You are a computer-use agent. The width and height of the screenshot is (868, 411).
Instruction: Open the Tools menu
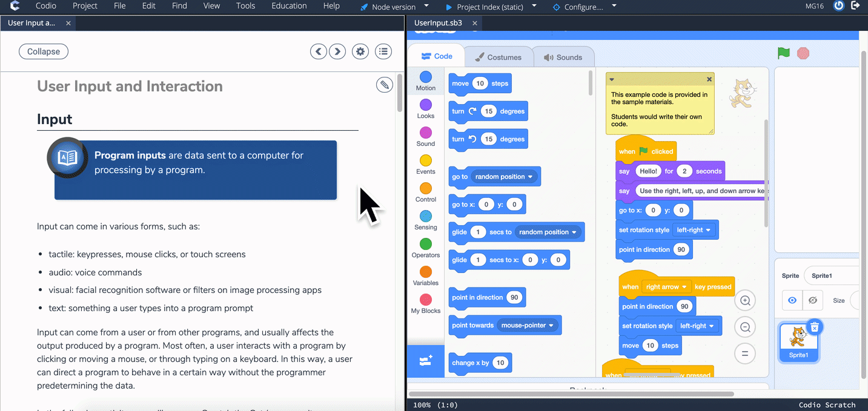tap(245, 6)
